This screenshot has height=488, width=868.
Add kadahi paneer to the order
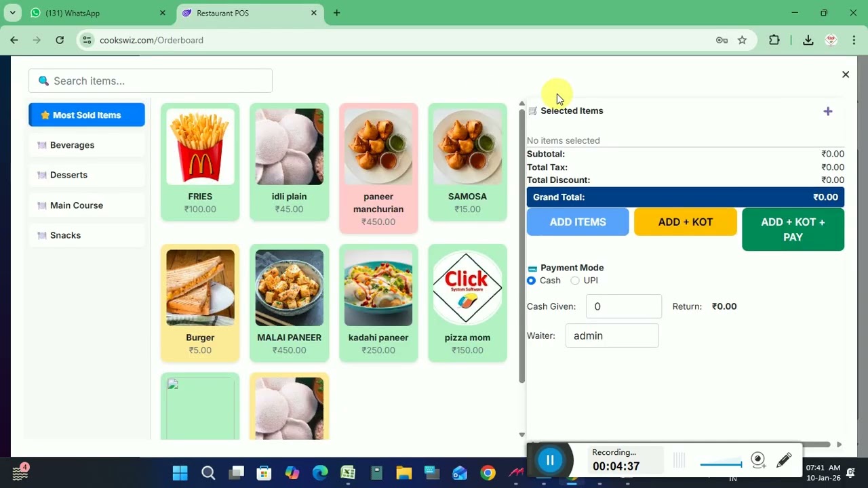pyautogui.click(x=378, y=303)
